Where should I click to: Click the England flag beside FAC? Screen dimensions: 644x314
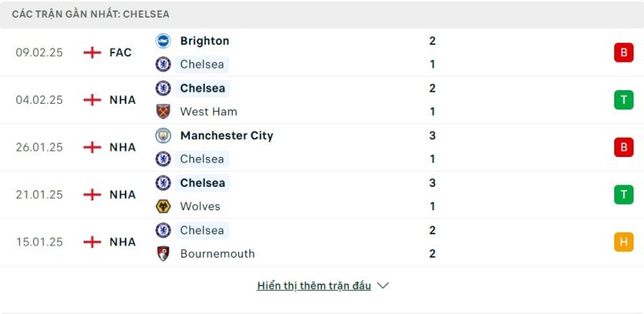[92, 52]
